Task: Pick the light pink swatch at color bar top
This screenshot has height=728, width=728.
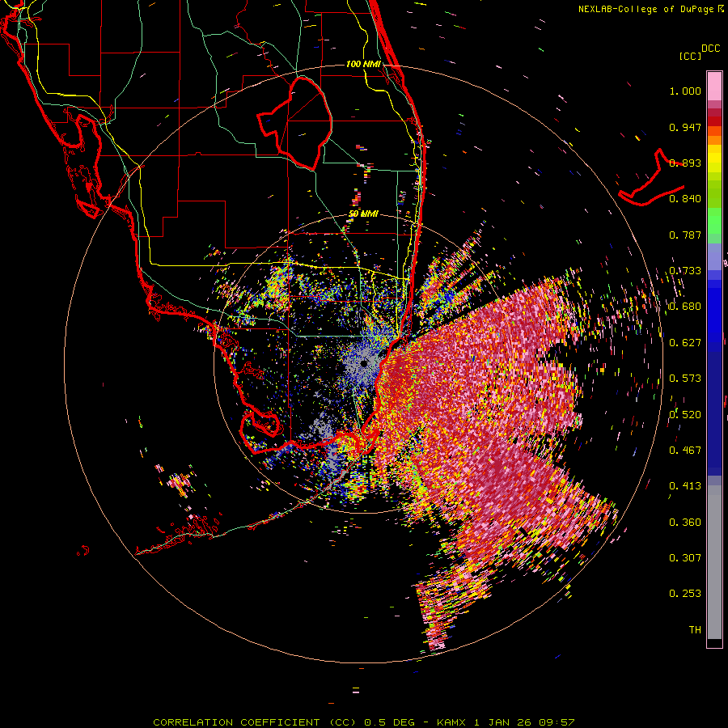Action: (714, 86)
